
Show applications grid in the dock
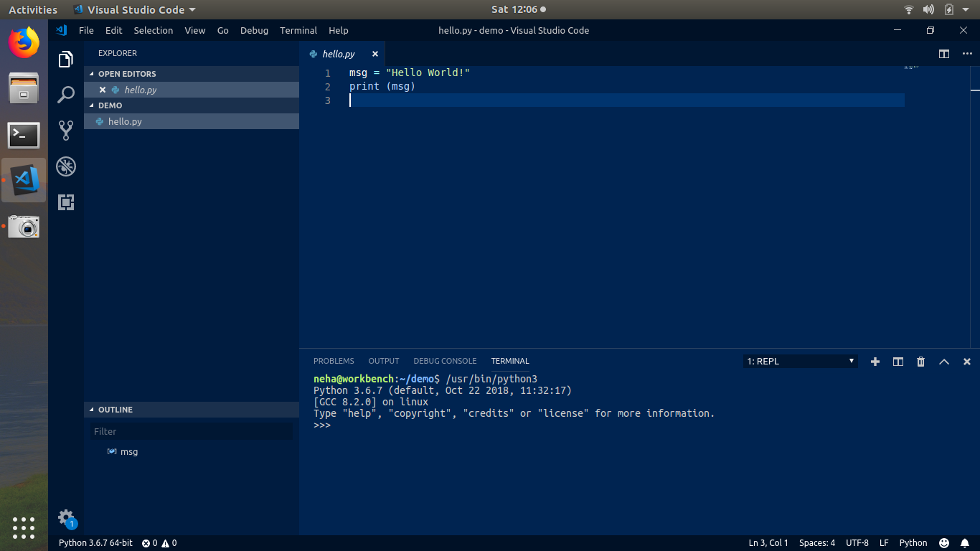click(x=24, y=528)
